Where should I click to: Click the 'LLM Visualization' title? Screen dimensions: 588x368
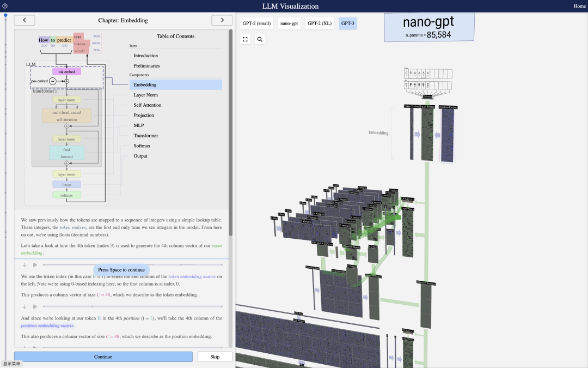[290, 6]
